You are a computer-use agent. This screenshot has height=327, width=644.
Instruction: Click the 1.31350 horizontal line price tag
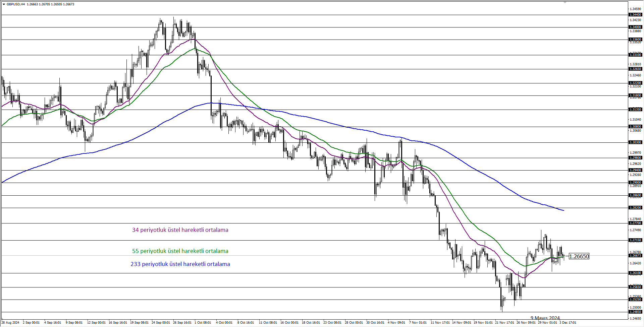[x=635, y=110]
